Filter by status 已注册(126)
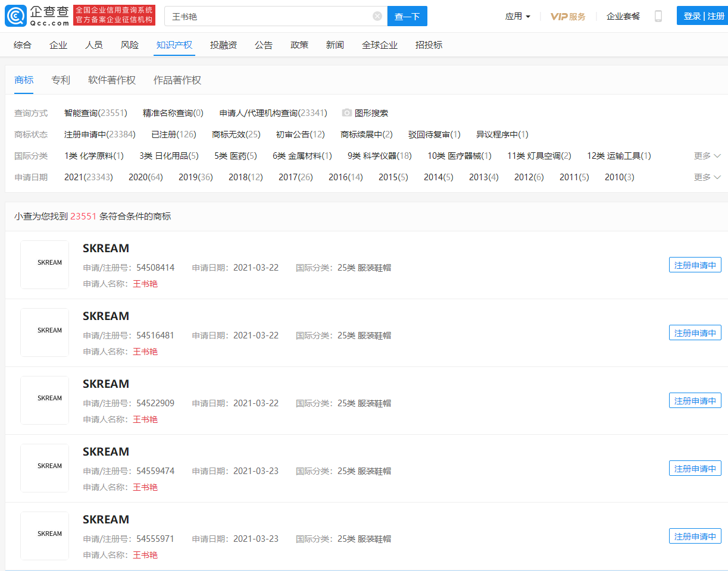 point(174,134)
